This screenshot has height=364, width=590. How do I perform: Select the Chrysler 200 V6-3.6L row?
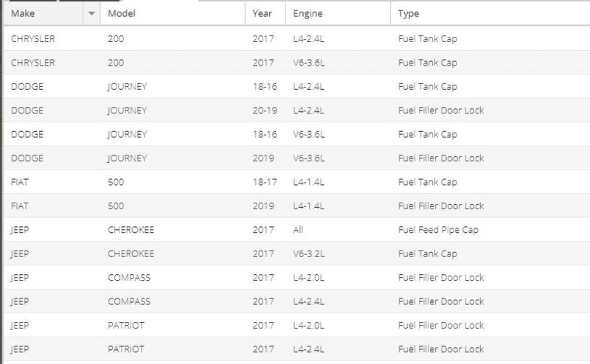point(297,63)
